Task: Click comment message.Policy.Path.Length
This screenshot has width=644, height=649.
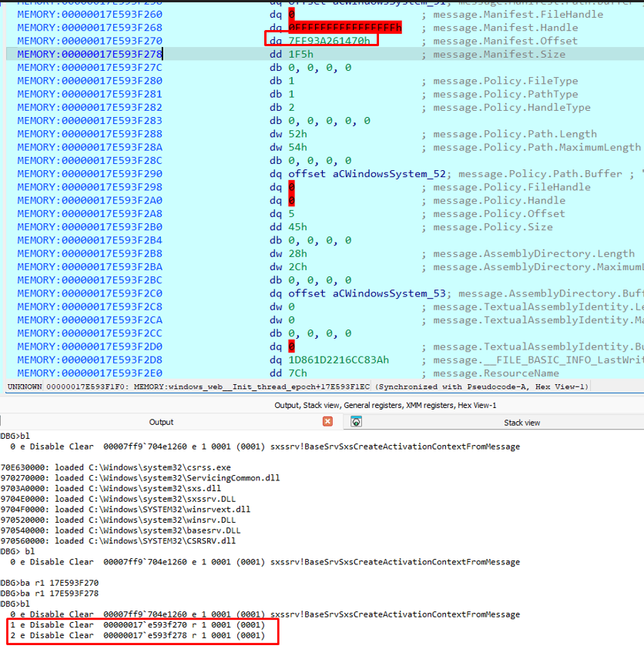Action: [515, 134]
